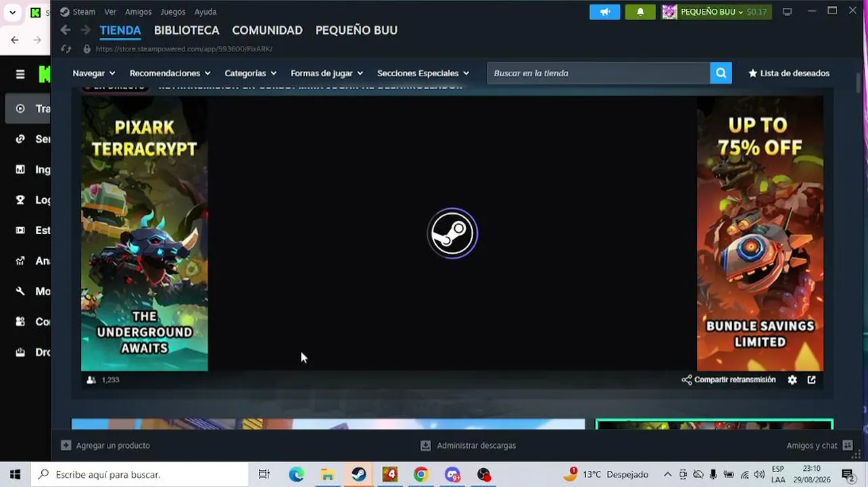This screenshot has height=487, width=868.
Task: Open the PIXARK TERRACRYPT broadcast banner
Action: pyautogui.click(x=145, y=233)
